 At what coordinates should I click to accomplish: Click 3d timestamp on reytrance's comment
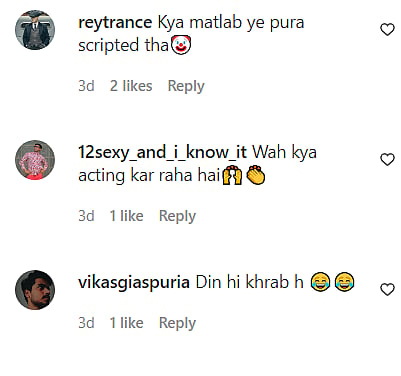tap(86, 86)
